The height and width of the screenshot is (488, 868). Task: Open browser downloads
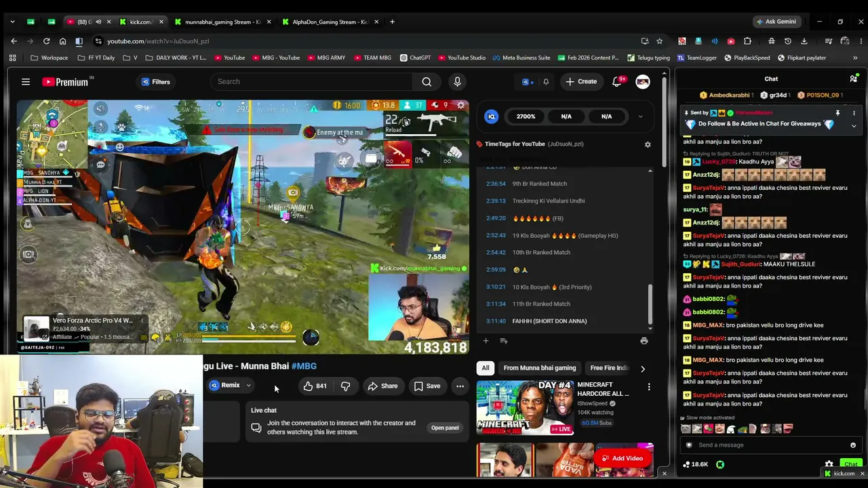pos(804,41)
